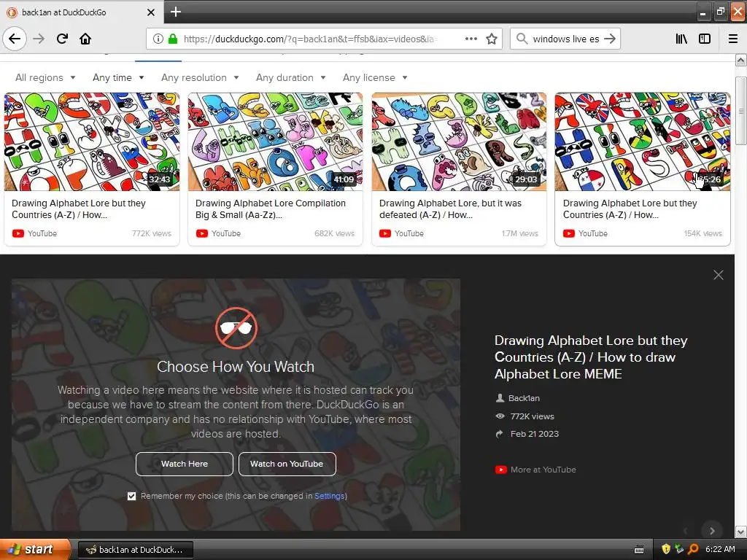Open the 32:43 video thumbnail

point(92,141)
